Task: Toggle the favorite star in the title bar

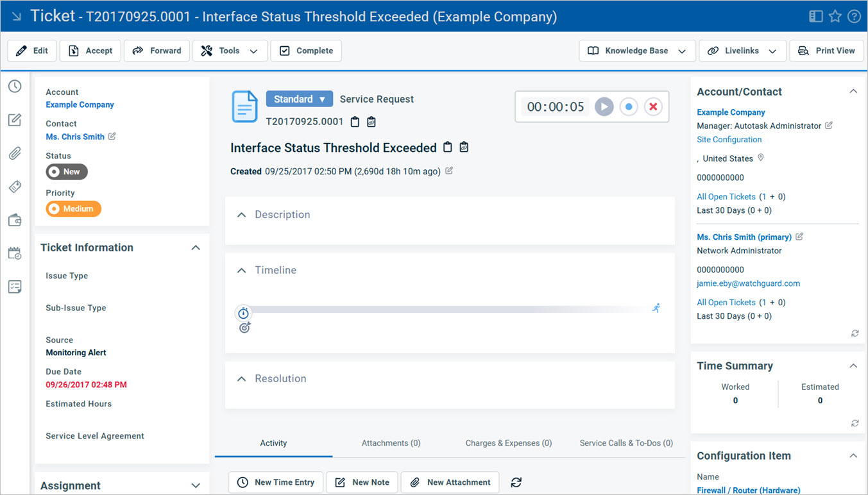Action: [x=835, y=16]
